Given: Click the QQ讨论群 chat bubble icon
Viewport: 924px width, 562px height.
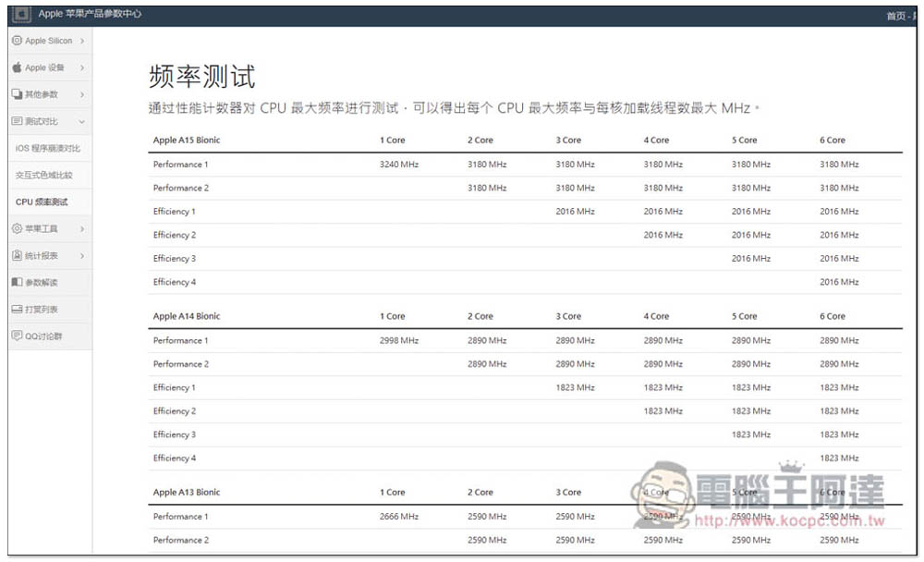Looking at the screenshot, I should coord(17,336).
